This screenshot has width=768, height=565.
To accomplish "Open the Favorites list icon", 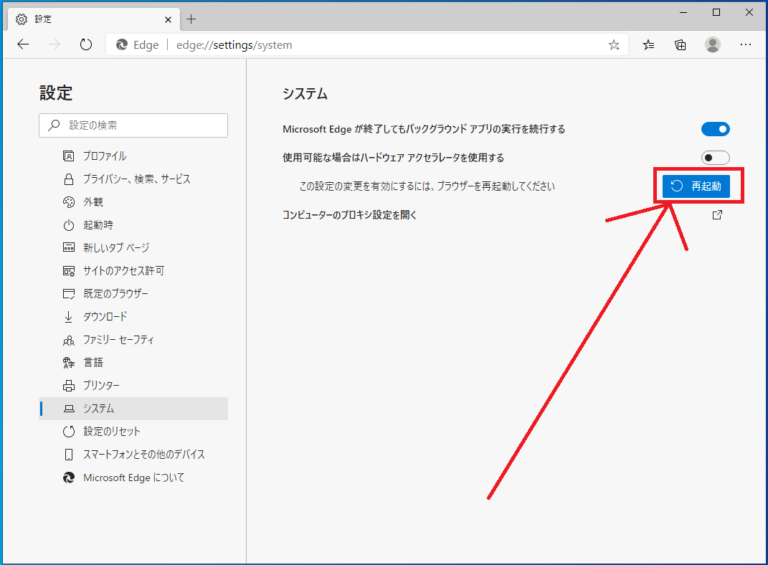I will tap(648, 45).
